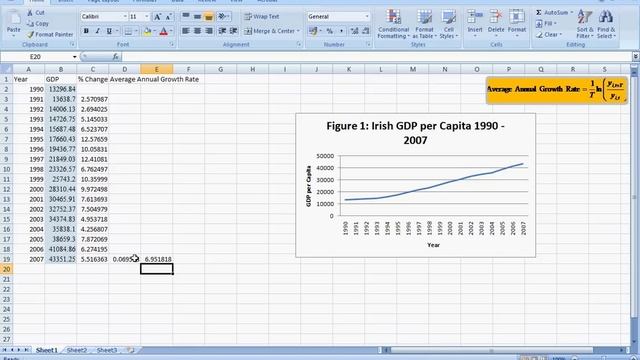Toggle Bold formatting
This screenshot has width=640, height=360.
[x=86, y=31]
